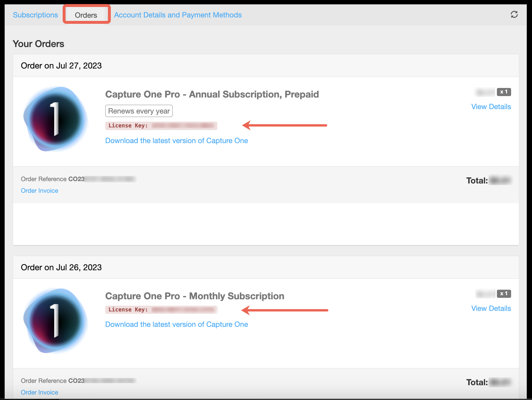Click Capture One logo in Jul 27 order
The image size is (532, 400).
(56, 119)
